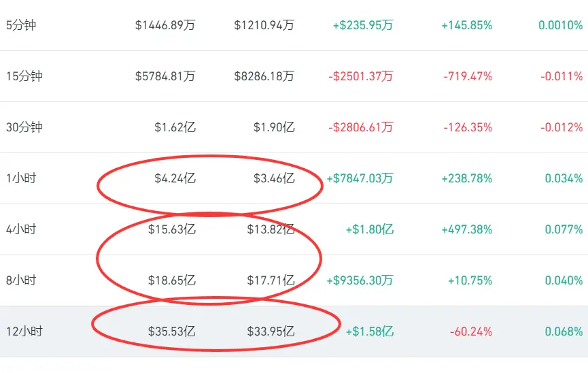Click the $3.46亿 value in 1小时 row

point(274,178)
